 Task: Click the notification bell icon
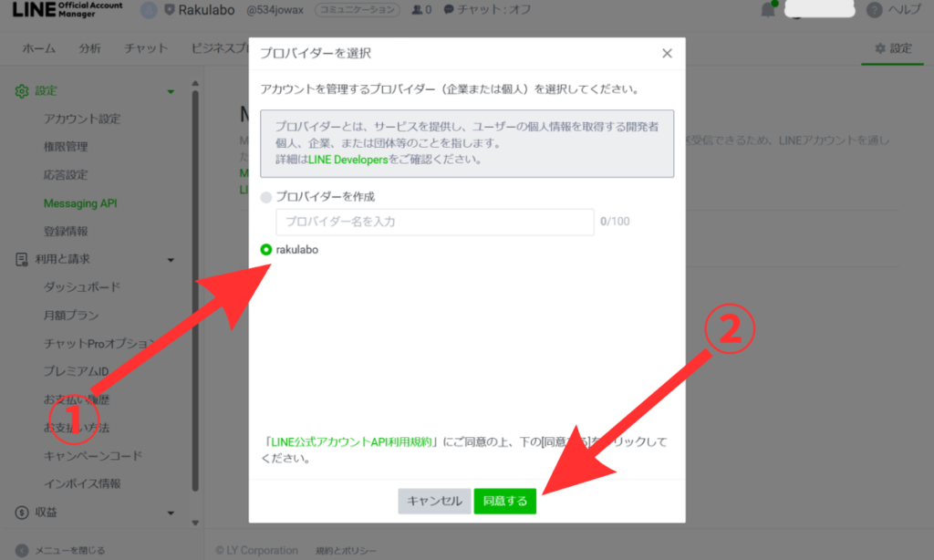click(768, 10)
